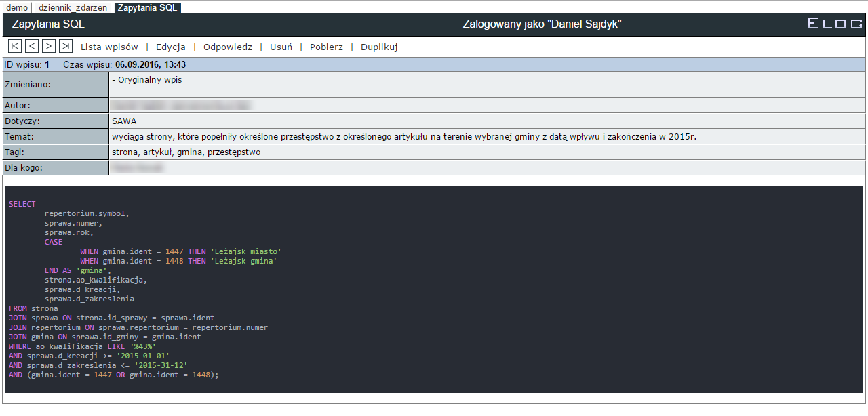Screen dimensions: 868x416
Task: Go to the next entry arrow icon
Action: point(49,46)
